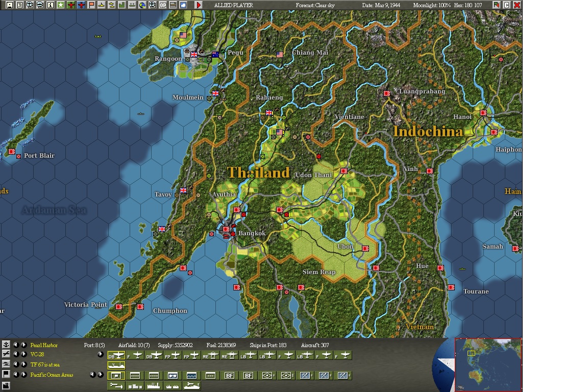The height and width of the screenshot is (392, 588).
Task: Click the Japanese flag at Luangprabang
Action: 386,93
